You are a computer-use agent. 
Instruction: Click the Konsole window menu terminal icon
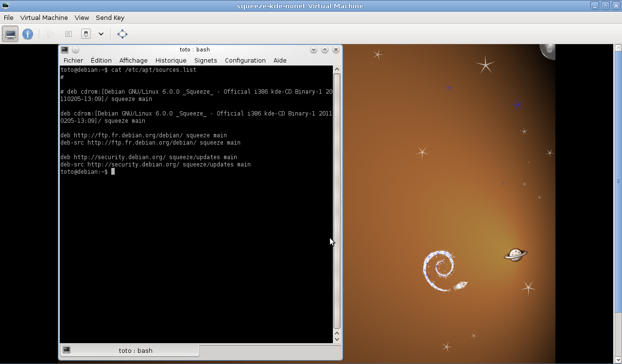65,50
